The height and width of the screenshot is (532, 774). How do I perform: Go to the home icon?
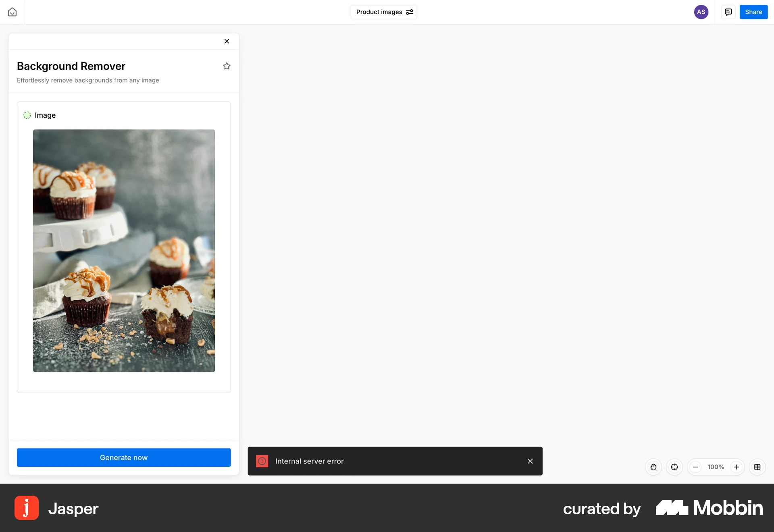click(x=12, y=12)
